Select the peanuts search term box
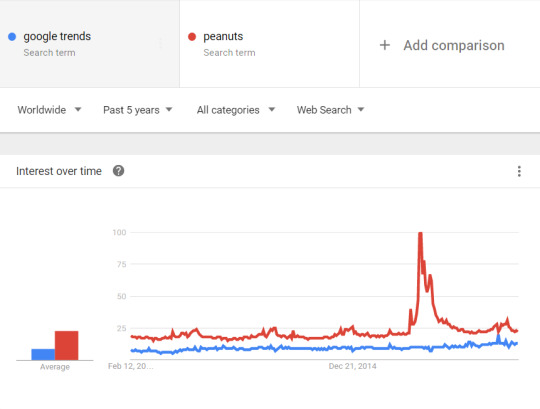This screenshot has height=409, width=540. click(x=270, y=44)
